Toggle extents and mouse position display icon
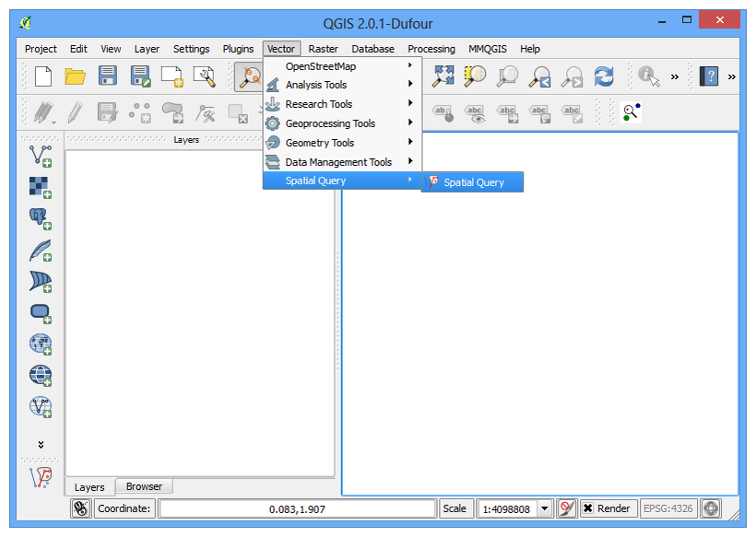Screen dimensions: 756x537 (x=80, y=508)
